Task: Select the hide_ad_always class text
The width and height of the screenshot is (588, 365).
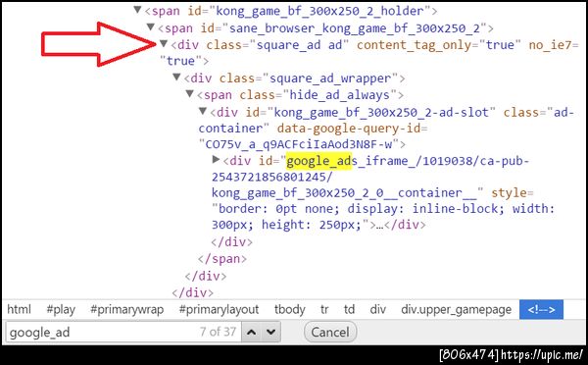Action: (339, 95)
